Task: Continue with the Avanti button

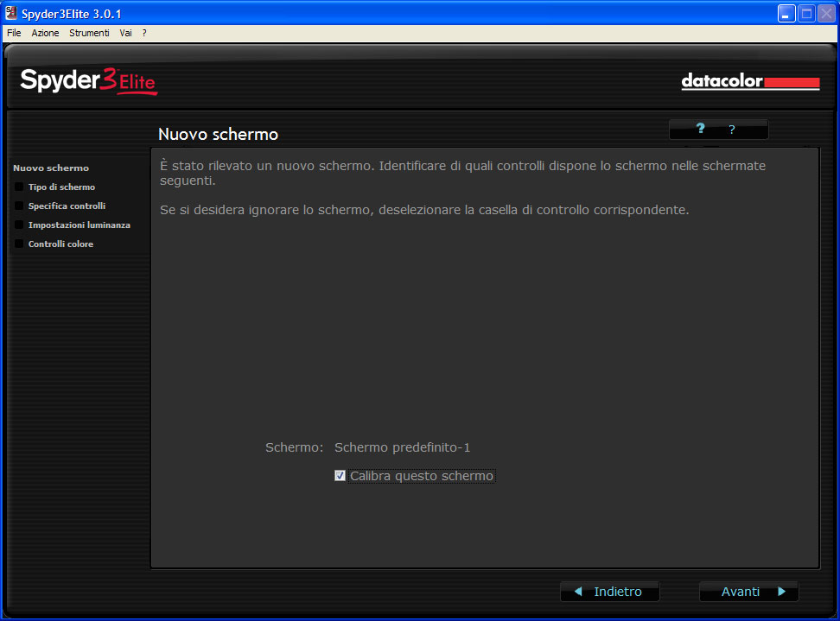Action: click(749, 592)
